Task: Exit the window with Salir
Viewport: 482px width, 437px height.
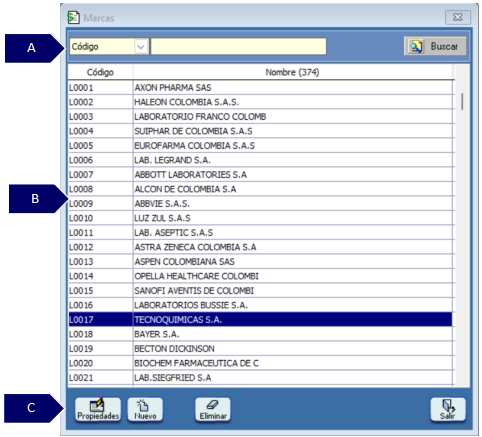Action: tap(448, 410)
